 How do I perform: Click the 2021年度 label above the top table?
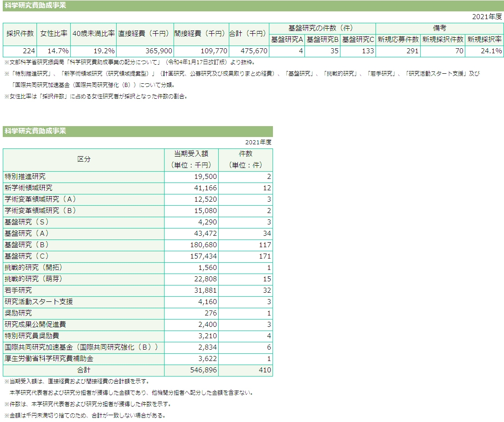487,17
